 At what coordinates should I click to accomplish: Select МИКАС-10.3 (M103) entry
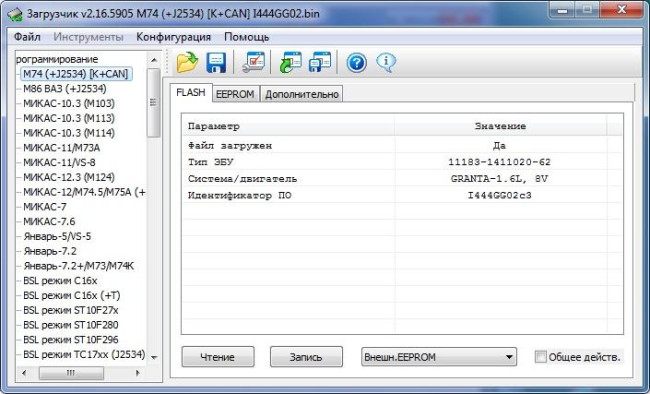click(69, 103)
